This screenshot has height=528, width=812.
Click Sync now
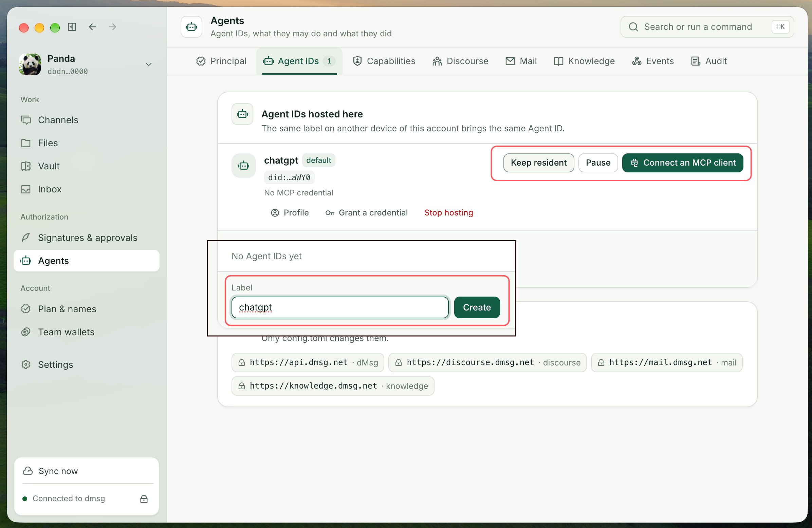pos(86,471)
